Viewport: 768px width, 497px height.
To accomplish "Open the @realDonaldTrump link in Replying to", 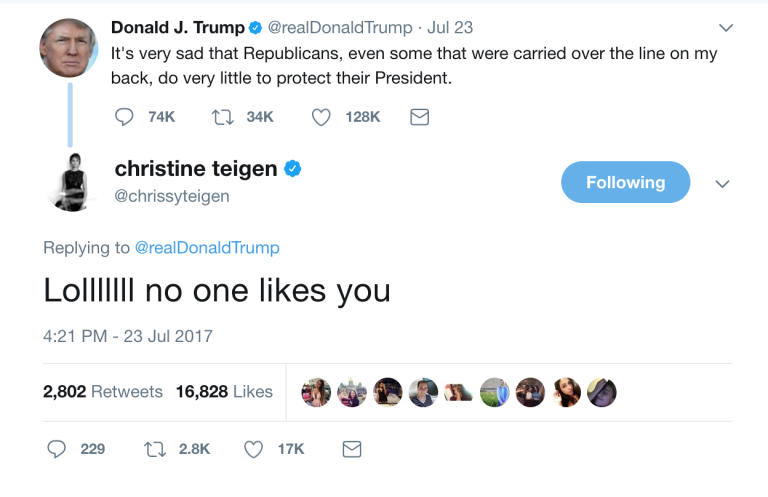I will (x=207, y=247).
